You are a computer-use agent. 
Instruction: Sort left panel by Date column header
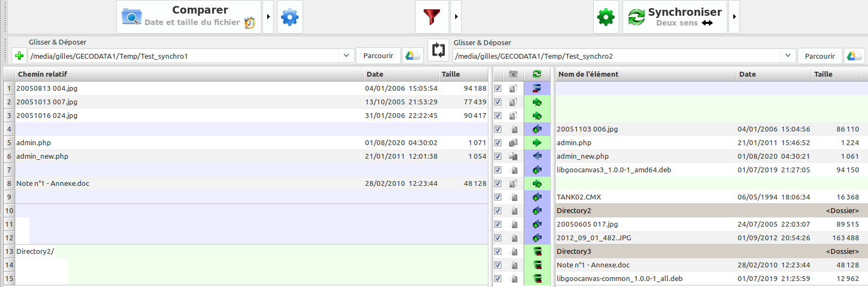(401, 74)
